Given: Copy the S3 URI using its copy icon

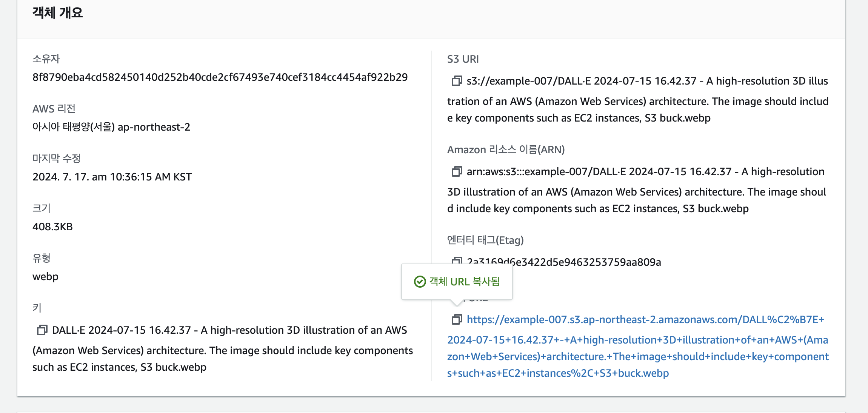Looking at the screenshot, I should pos(457,81).
